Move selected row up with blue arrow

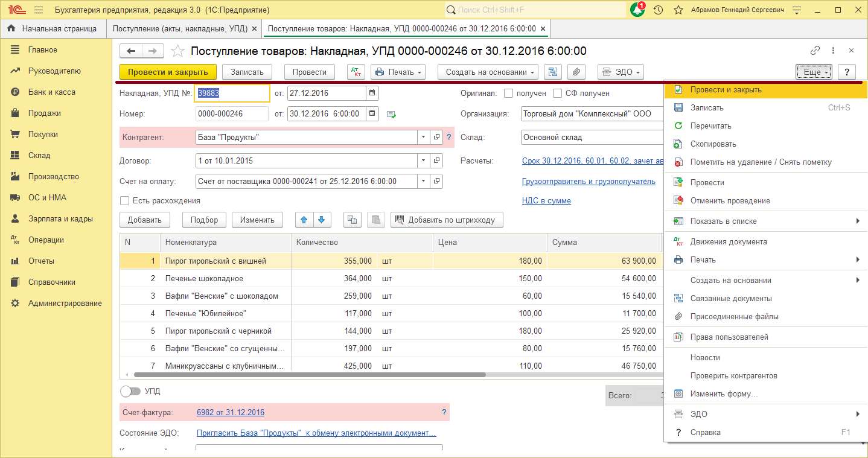click(x=304, y=219)
